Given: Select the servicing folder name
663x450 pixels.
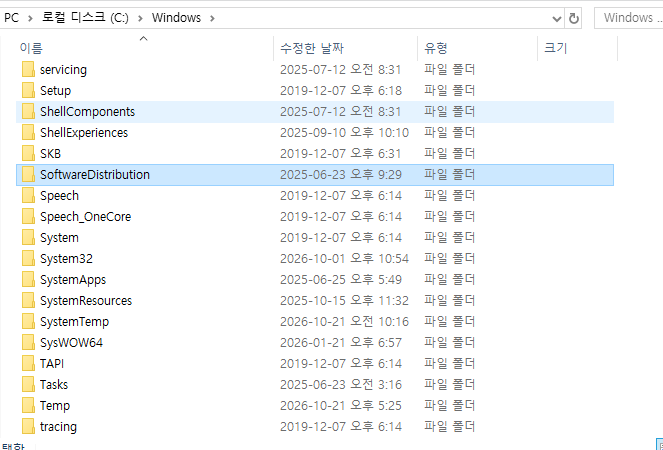Looking at the screenshot, I should pos(63,70).
